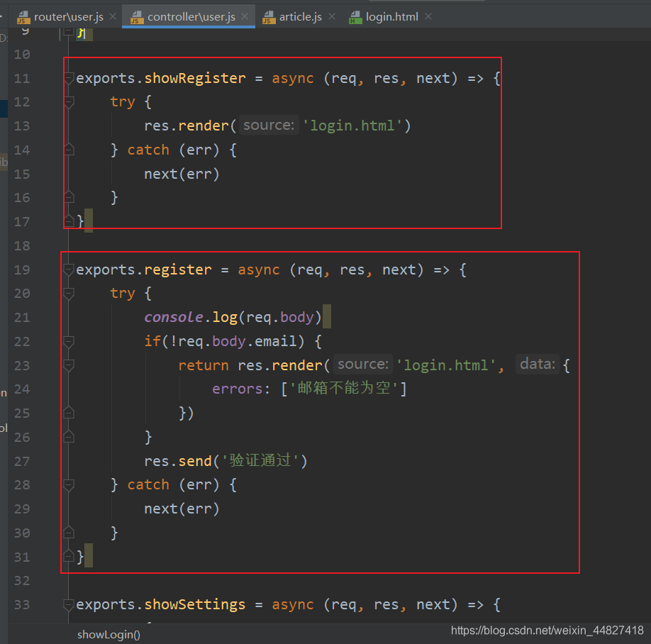Close the controller\user.js tab
The width and height of the screenshot is (651, 644).
[245, 16]
